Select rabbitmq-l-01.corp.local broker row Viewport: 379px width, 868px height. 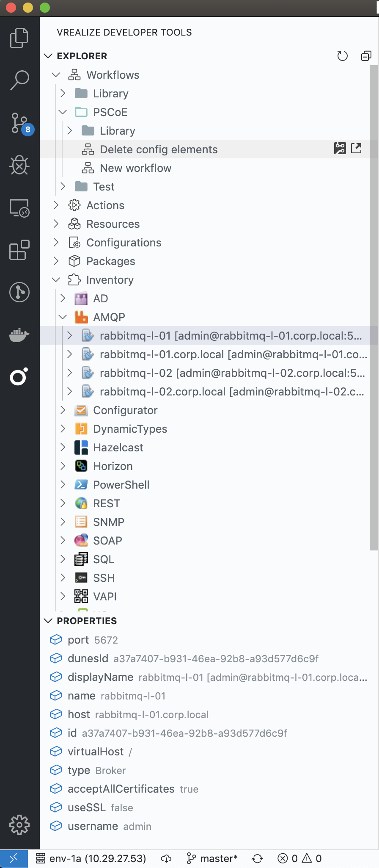point(205,354)
